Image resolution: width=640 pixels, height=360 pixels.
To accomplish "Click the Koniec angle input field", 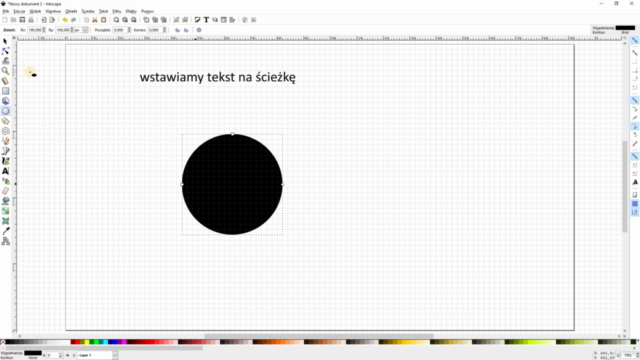I will [x=155, y=30].
